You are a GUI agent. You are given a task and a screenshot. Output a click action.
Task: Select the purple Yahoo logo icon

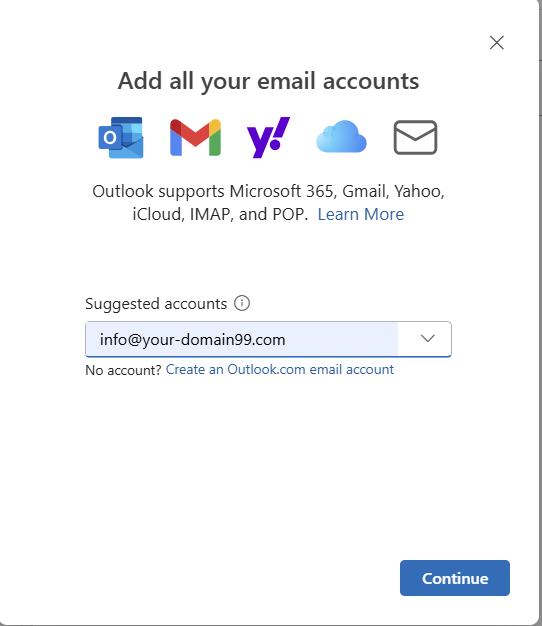tap(268, 137)
